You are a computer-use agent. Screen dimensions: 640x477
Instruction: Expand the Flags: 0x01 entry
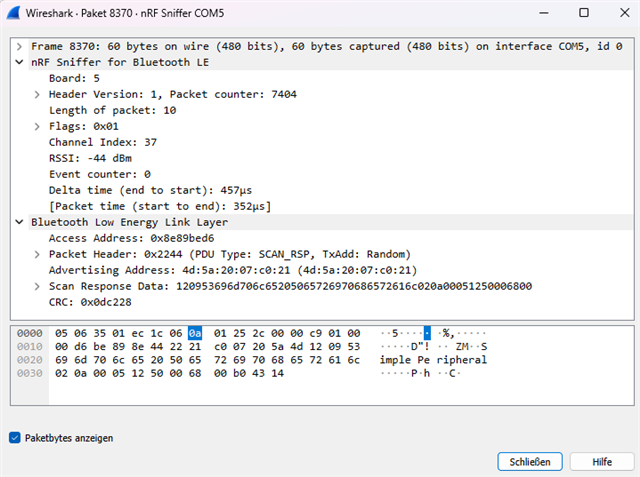[37, 126]
